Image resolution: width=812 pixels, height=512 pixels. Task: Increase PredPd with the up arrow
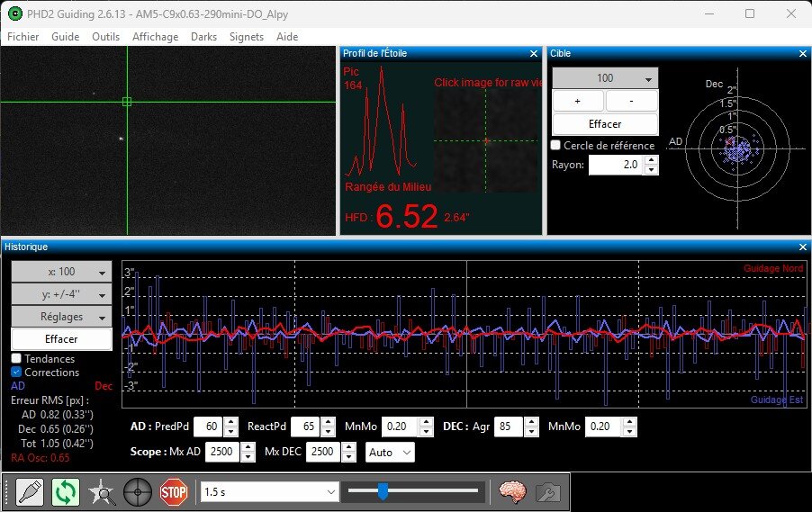click(x=231, y=422)
